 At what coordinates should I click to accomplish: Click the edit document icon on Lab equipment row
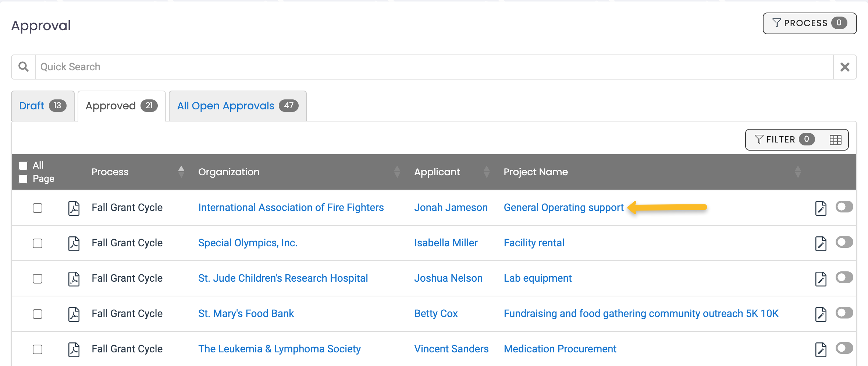pos(821,279)
